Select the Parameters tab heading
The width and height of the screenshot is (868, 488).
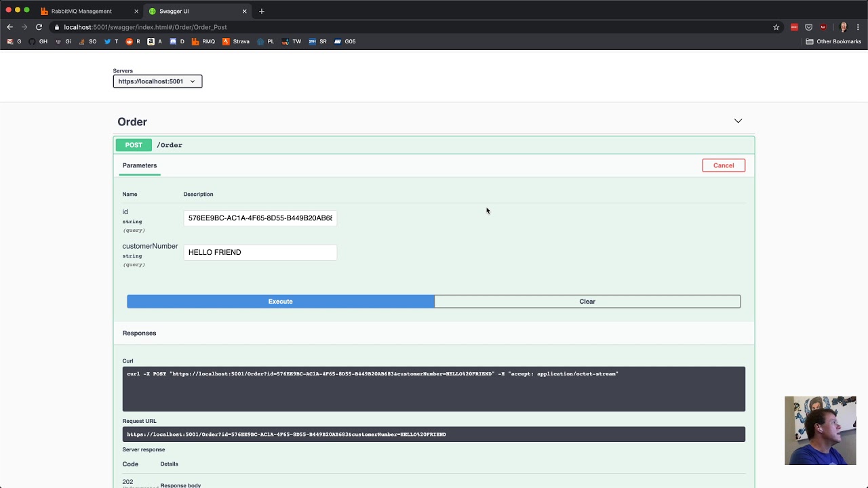pos(140,165)
